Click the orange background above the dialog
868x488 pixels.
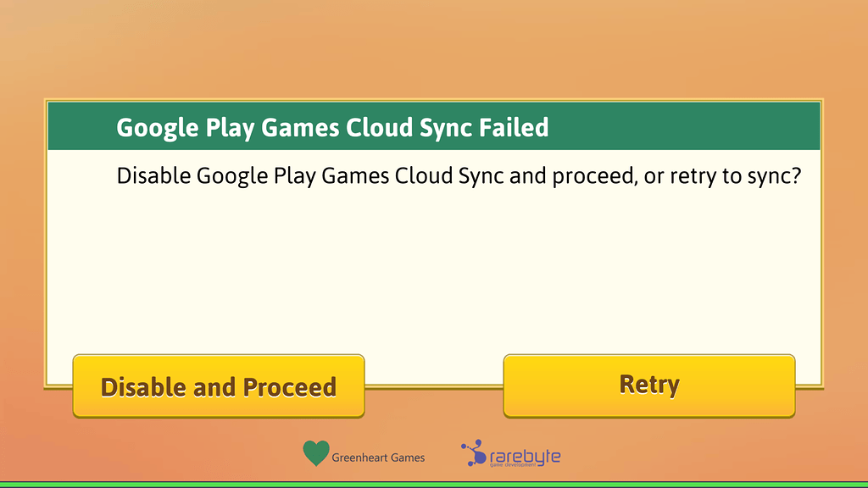point(434,51)
